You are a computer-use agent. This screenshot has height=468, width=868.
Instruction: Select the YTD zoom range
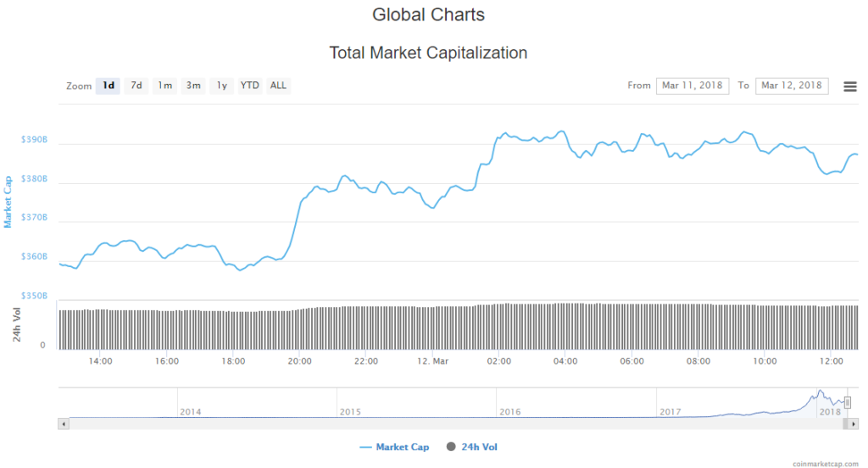coord(250,86)
